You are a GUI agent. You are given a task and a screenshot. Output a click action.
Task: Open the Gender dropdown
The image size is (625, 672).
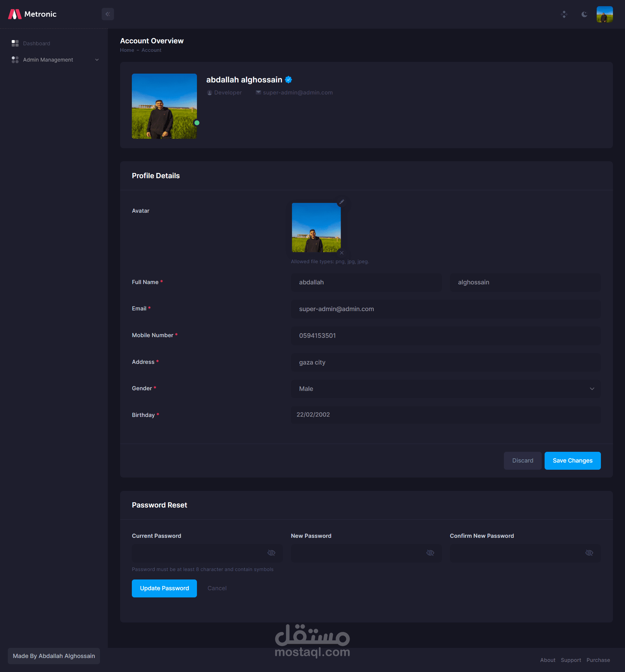tap(445, 389)
